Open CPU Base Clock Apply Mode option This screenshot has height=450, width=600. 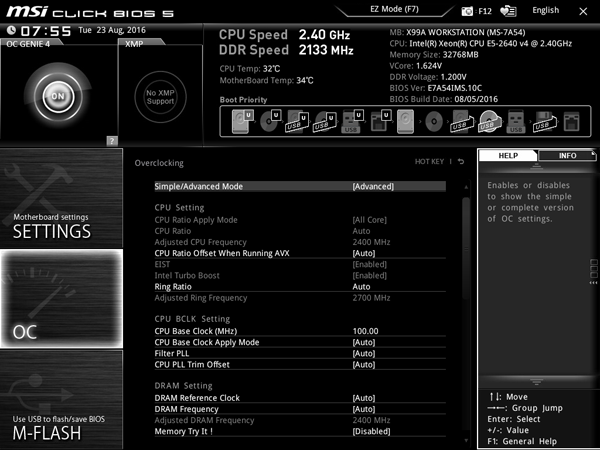[300, 342]
